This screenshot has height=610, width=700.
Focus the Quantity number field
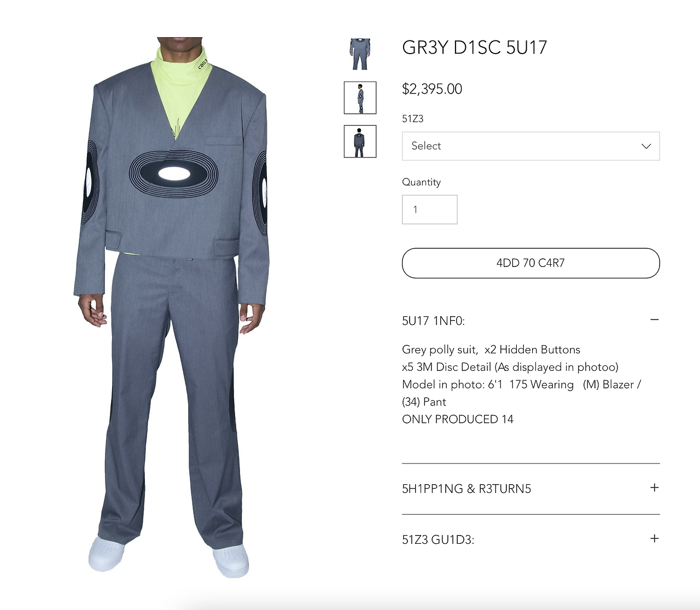click(430, 210)
